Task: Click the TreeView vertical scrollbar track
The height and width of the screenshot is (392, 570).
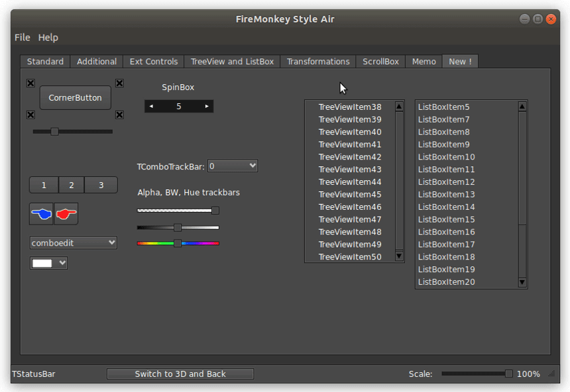Action: [x=399, y=181]
